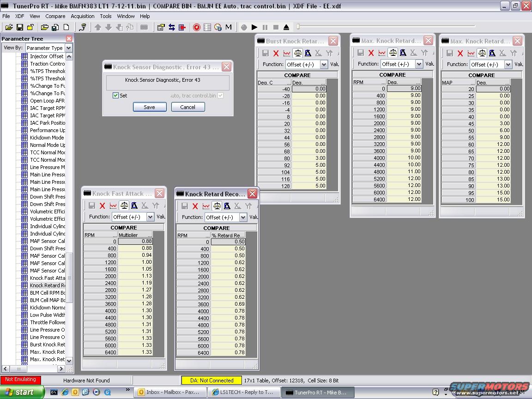Open Function dropdown in Knock Fast Attack window
This screenshot has width=532, height=399.
click(x=150, y=217)
